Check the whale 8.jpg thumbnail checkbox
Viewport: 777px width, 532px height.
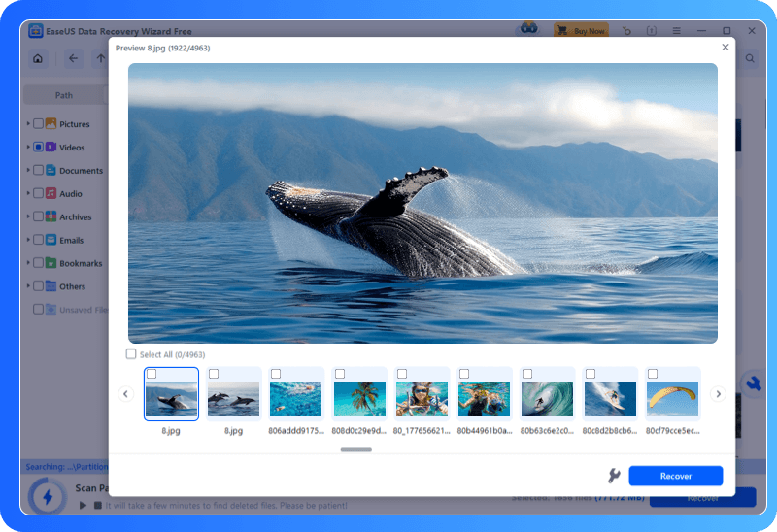[152, 374]
